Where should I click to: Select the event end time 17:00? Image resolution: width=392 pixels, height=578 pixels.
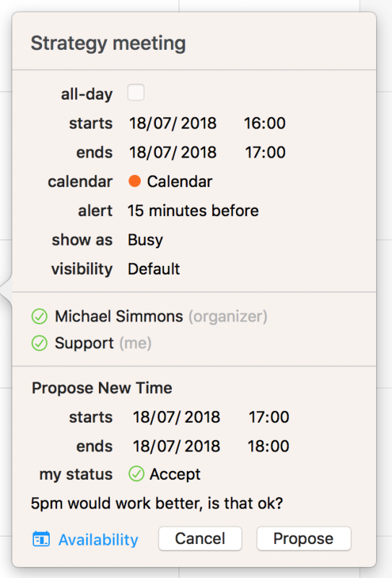[x=265, y=152]
